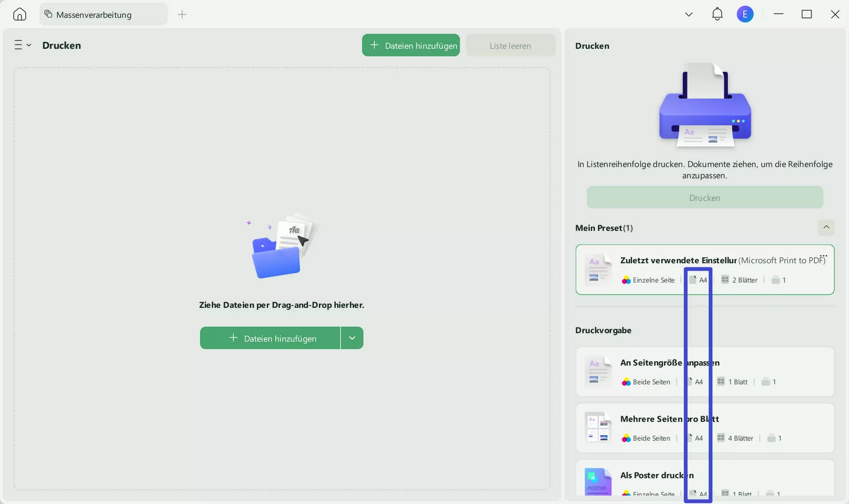The width and height of the screenshot is (849, 504).
Task: Go to the Home screen icon
Action: (20, 14)
